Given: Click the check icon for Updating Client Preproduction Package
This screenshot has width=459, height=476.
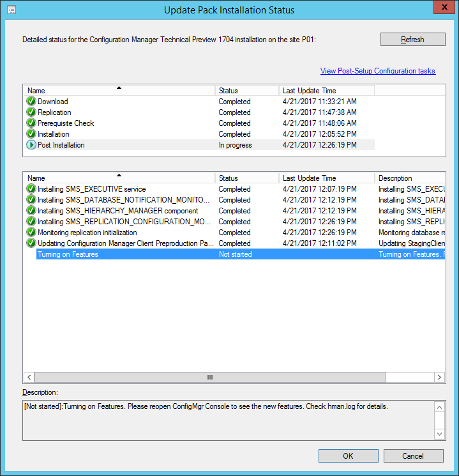Looking at the screenshot, I should [x=31, y=243].
